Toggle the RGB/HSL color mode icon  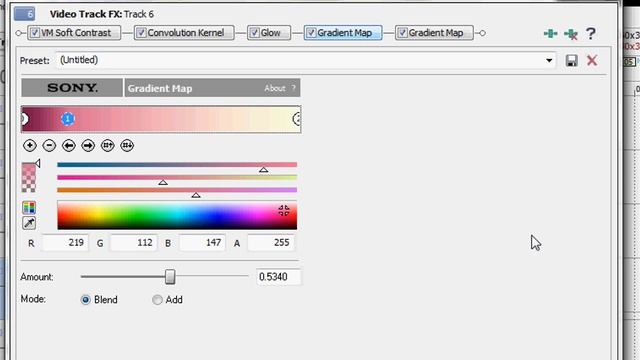click(29, 208)
